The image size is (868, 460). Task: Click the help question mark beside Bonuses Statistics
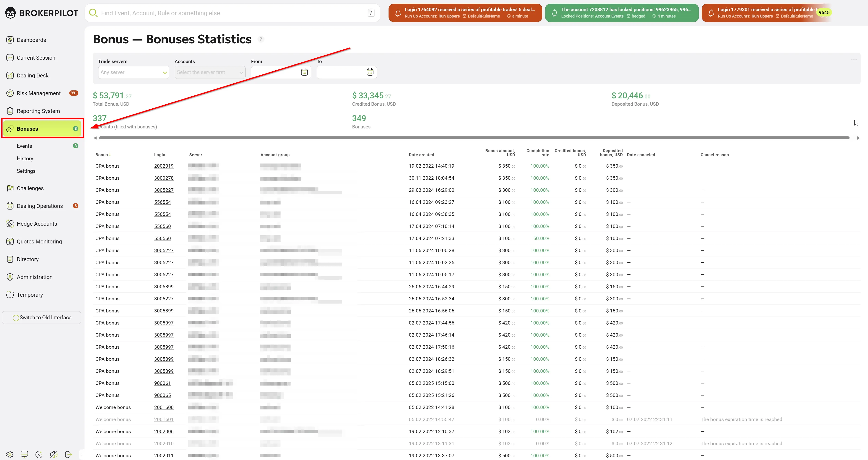(x=260, y=39)
